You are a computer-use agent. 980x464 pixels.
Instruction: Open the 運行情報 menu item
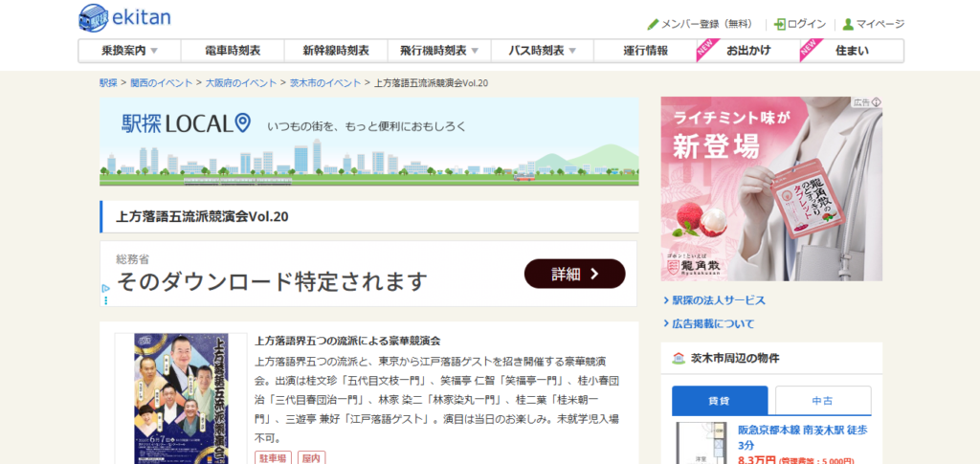[645, 51]
